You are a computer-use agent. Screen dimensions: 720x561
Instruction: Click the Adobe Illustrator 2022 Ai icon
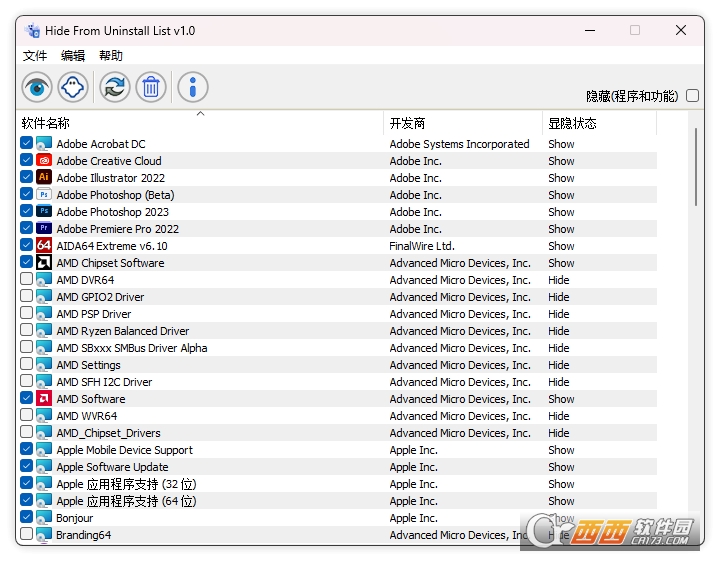click(x=44, y=178)
